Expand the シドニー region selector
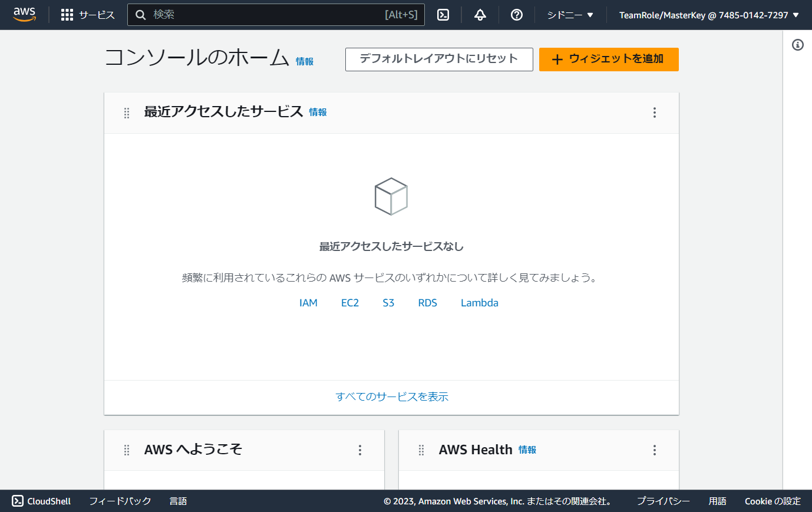Image resolution: width=812 pixels, height=512 pixels. pos(569,15)
